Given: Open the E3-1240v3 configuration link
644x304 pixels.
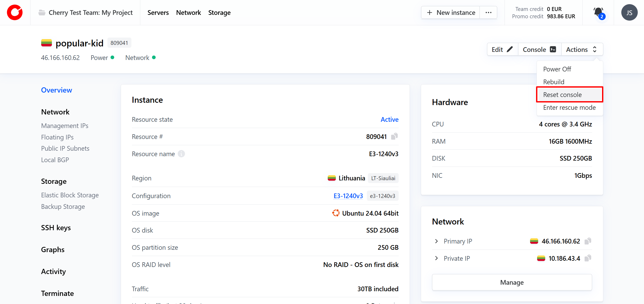Looking at the screenshot, I should pos(348,196).
